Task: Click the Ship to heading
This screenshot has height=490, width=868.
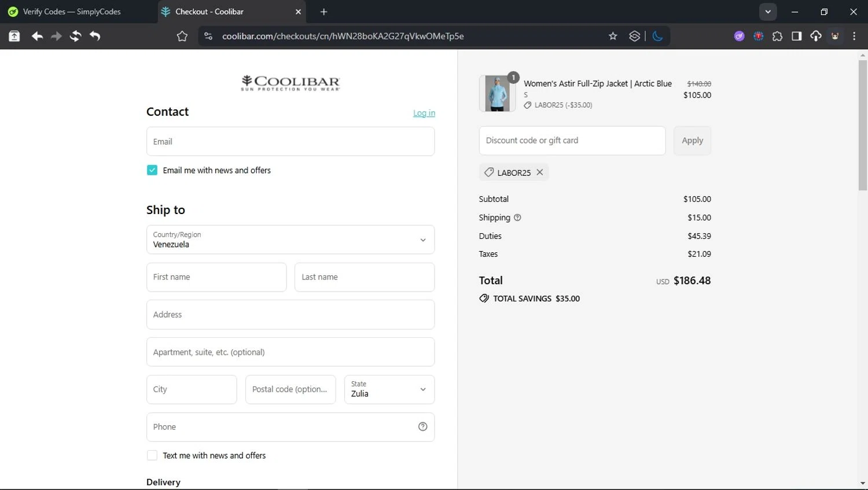Action: (x=165, y=210)
